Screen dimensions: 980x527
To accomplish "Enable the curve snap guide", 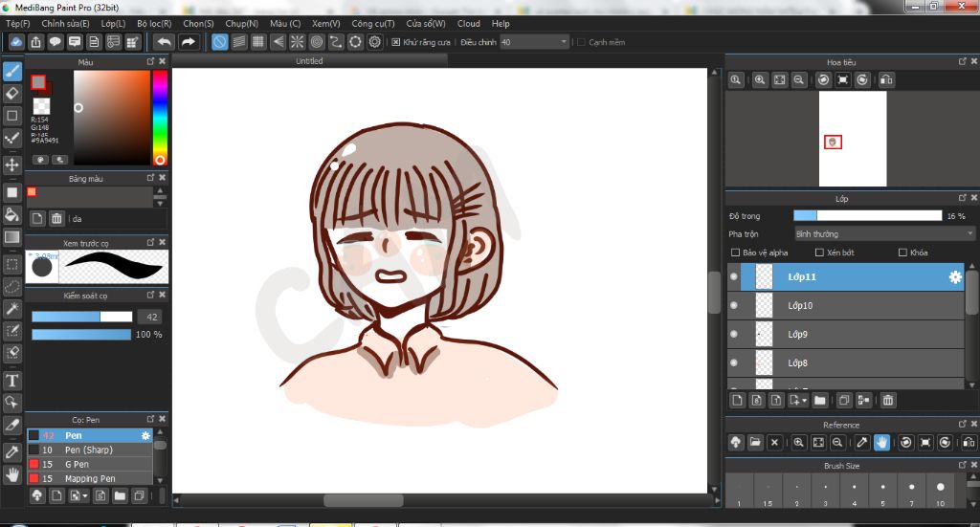I will [336, 42].
